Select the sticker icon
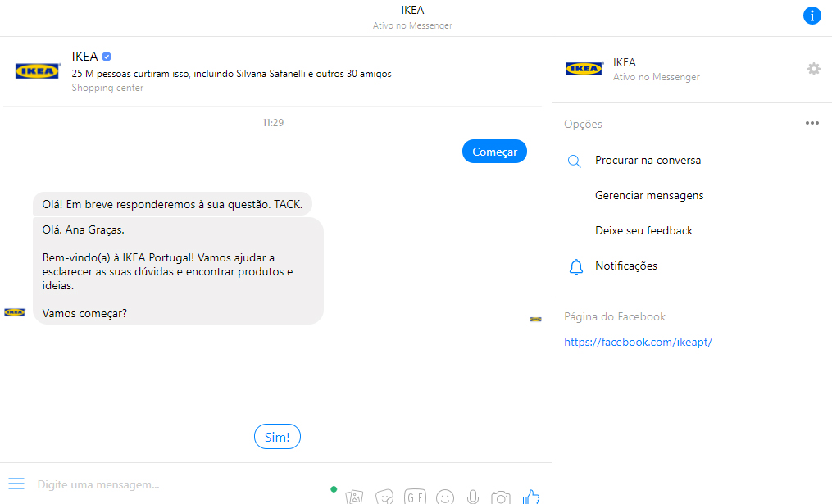Screen dimensions: 832x504 click(384, 496)
